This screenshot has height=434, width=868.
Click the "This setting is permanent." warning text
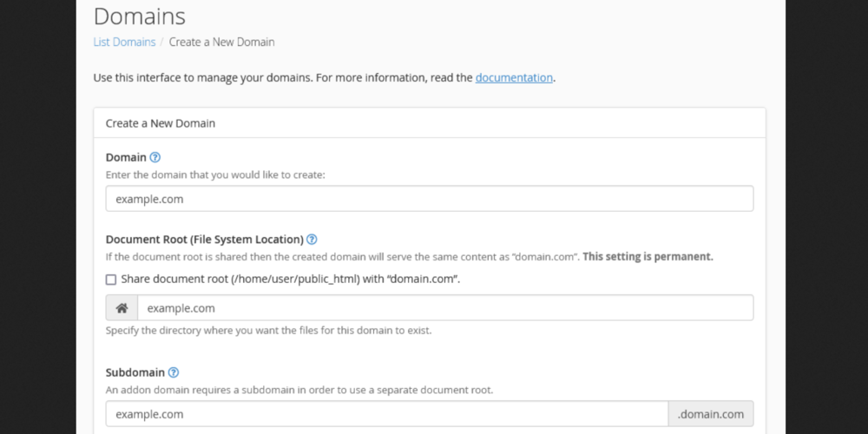648,257
